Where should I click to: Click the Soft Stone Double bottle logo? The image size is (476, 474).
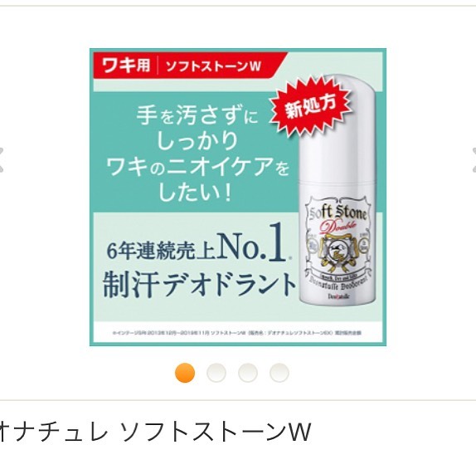pyautogui.click(x=336, y=219)
